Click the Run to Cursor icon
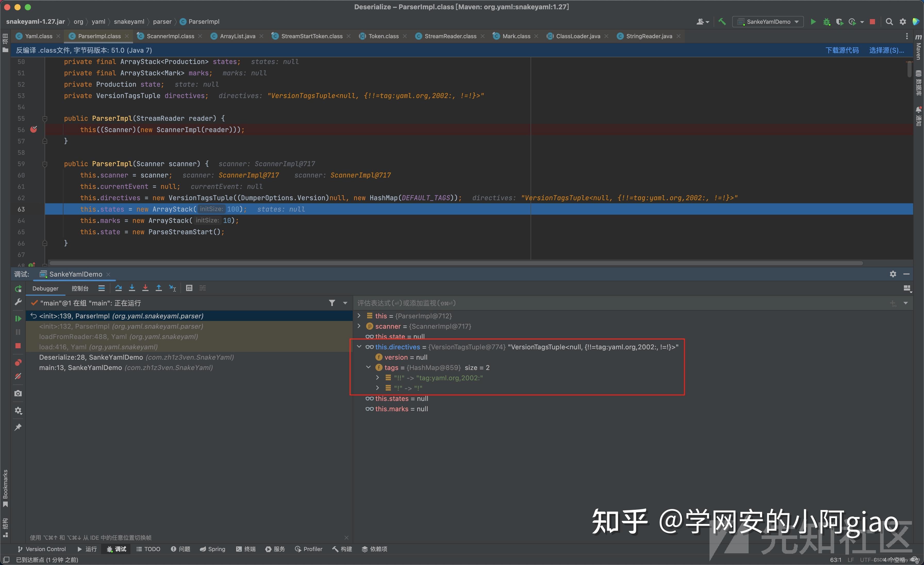The height and width of the screenshot is (565, 924). point(172,288)
